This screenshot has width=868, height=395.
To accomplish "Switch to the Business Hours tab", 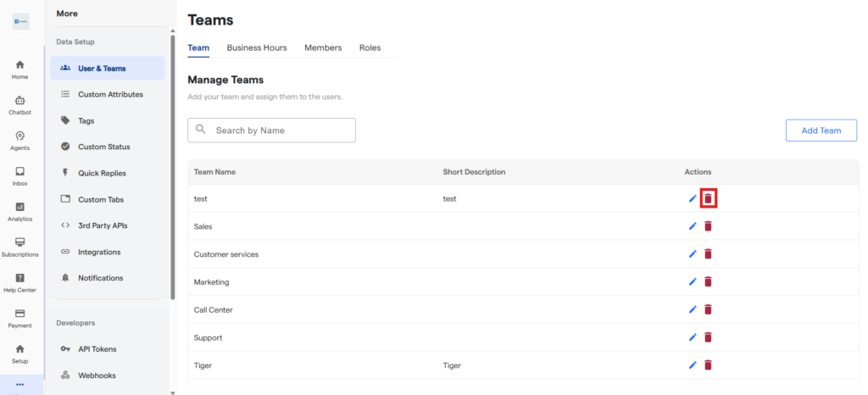I will pos(257,48).
